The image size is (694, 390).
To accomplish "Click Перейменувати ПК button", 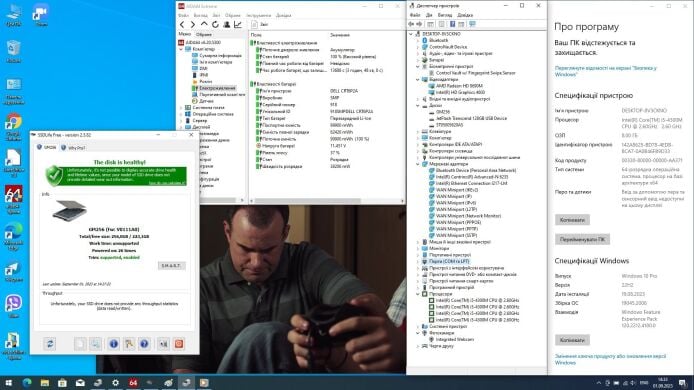I will click(x=582, y=239).
